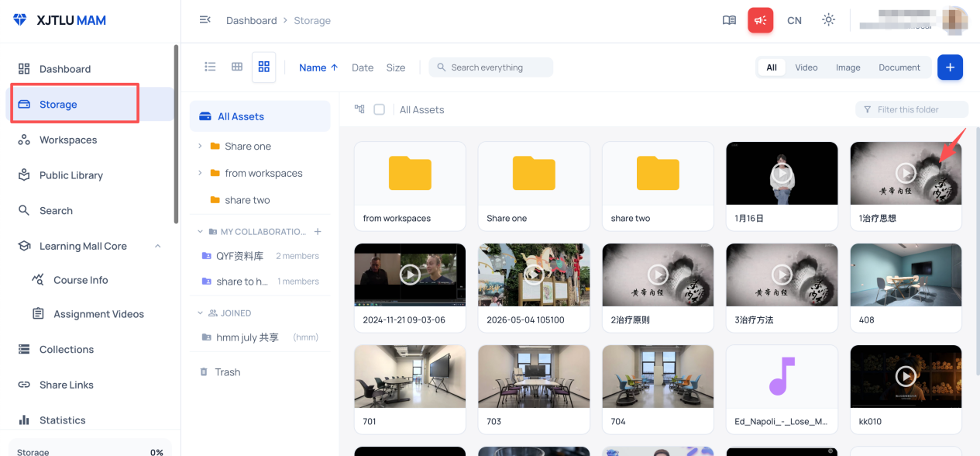
Task: Expand the from workspaces folder chevron
Action: tap(200, 173)
